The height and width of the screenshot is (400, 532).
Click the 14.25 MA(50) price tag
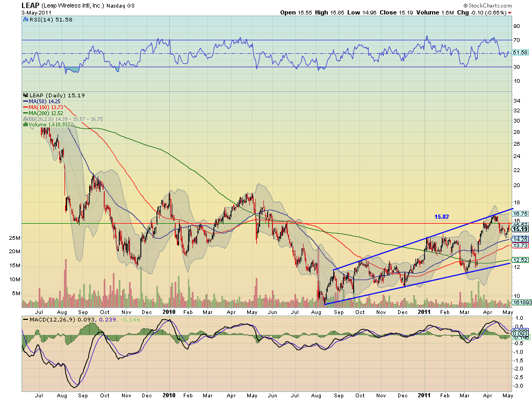(521, 239)
